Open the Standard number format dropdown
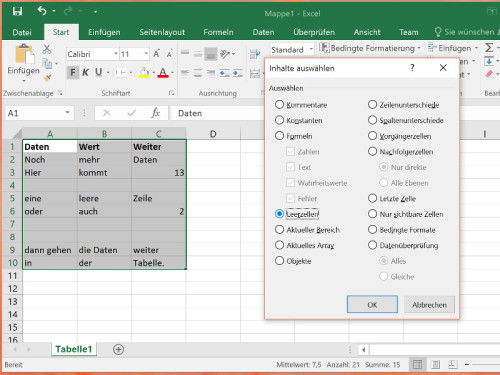Viewport: 500px width, 375px height. [x=311, y=49]
